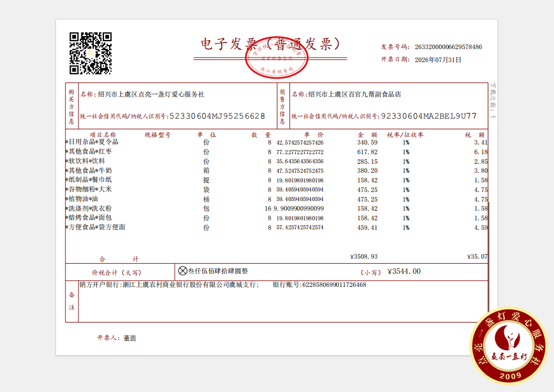
Task: Select item *植物油*油
Action: [82, 199]
